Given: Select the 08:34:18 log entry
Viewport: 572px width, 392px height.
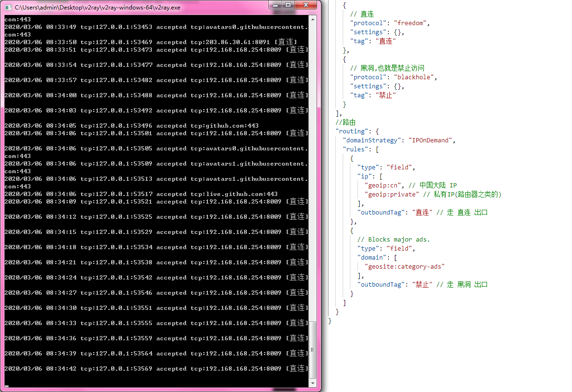Looking at the screenshot, I should click(156, 247).
